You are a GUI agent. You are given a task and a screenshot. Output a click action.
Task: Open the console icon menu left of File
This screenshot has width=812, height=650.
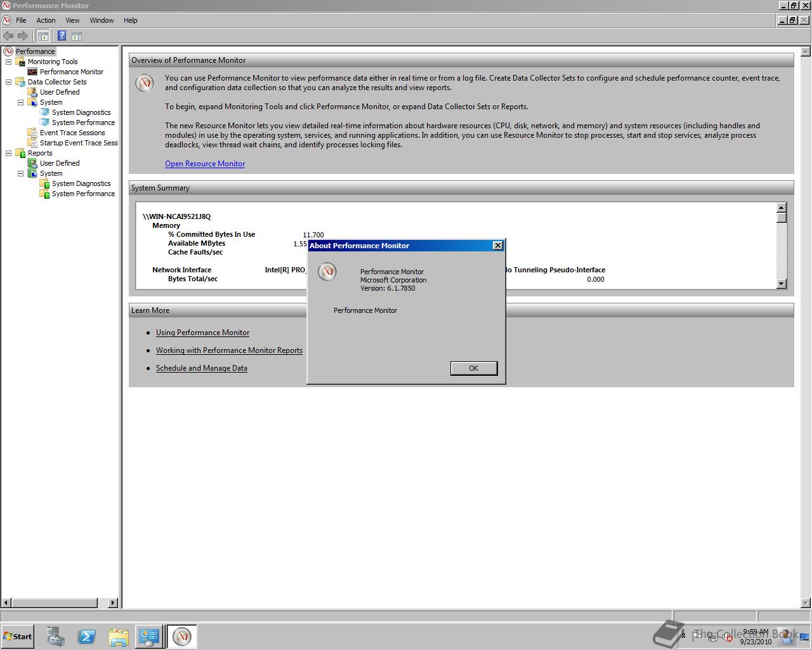(7, 20)
